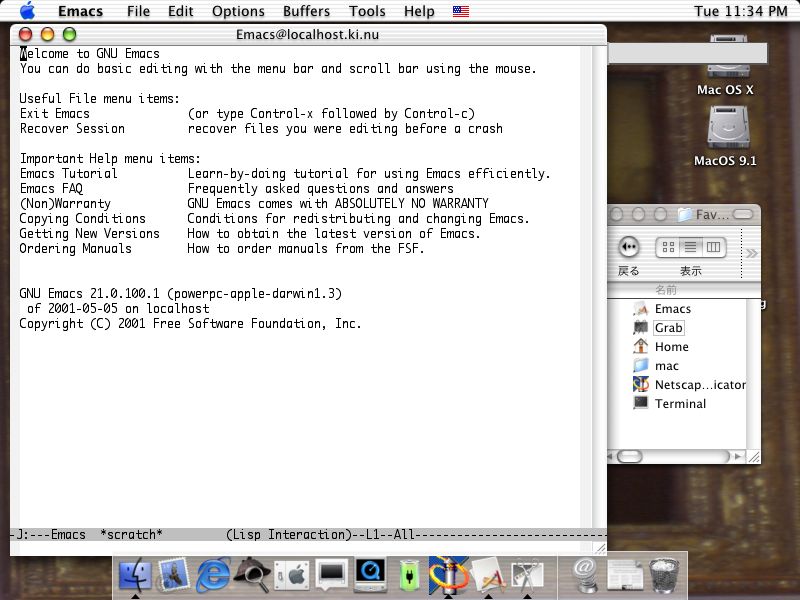Launch Mail from the Dock
The image size is (800, 600).
pos(174,576)
